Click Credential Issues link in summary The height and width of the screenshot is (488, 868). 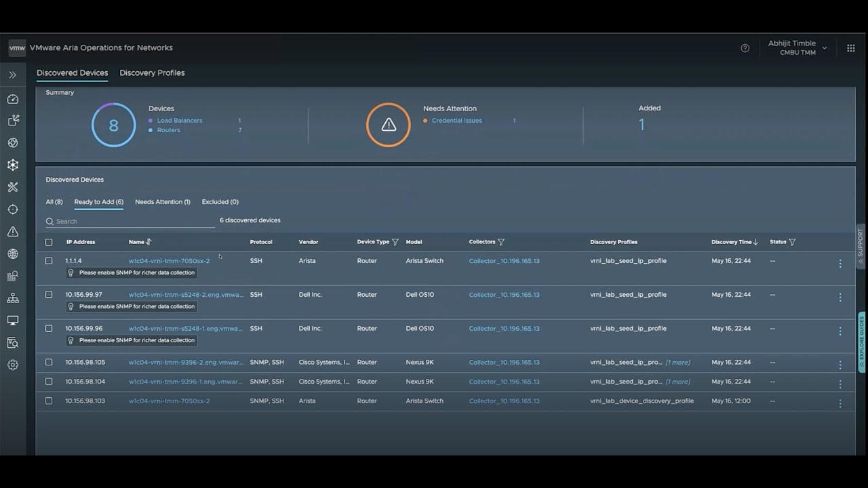[456, 121]
